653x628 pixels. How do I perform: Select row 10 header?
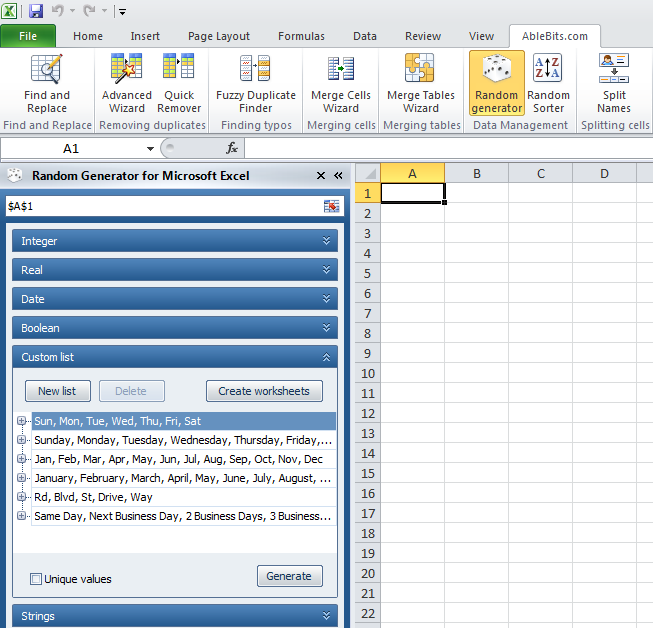tap(368, 373)
